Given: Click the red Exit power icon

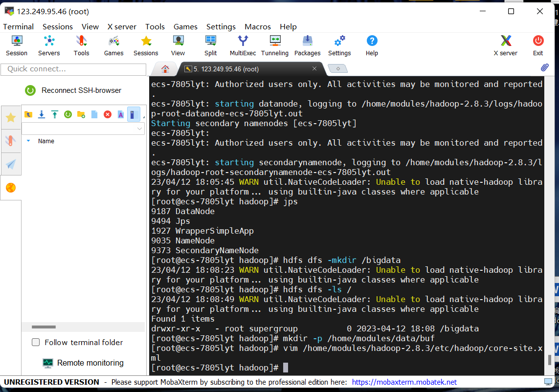Looking at the screenshot, I should [x=538, y=45].
